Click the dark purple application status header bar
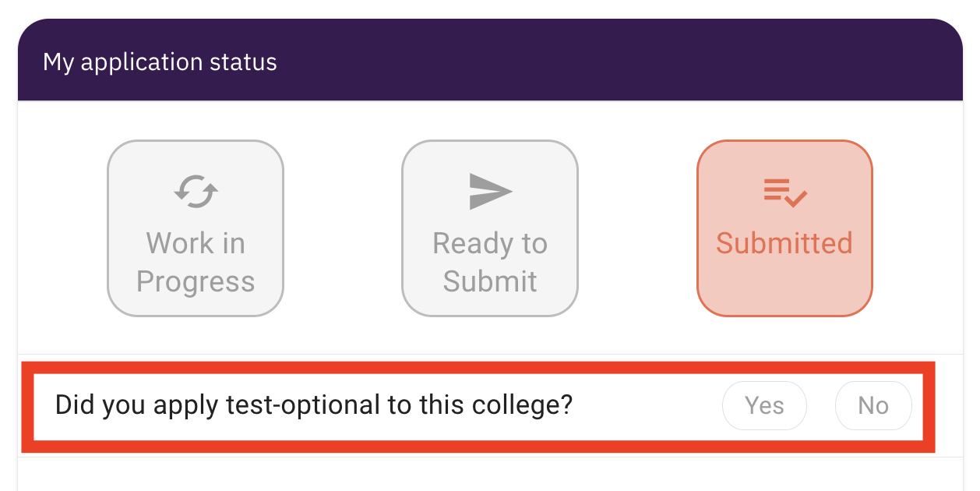This screenshot has width=980, height=491. click(x=490, y=60)
